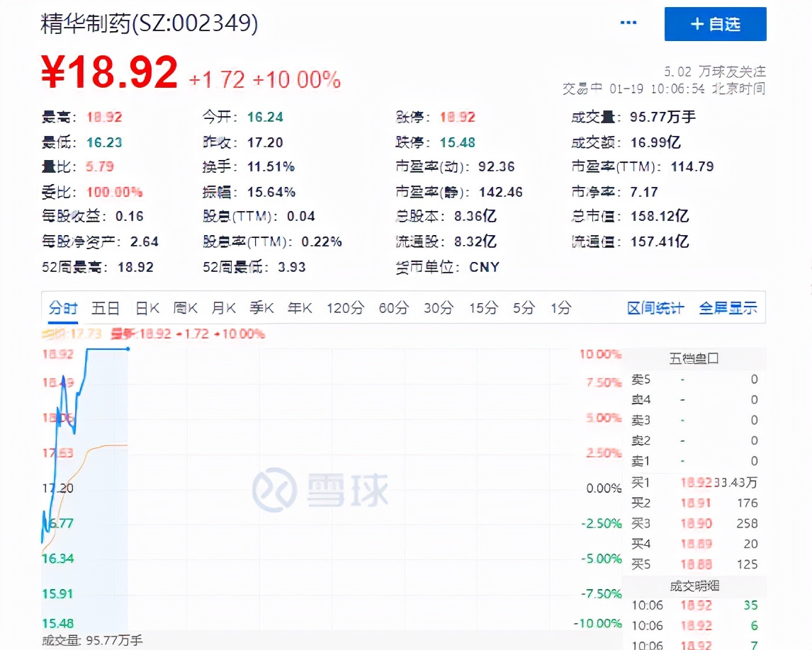Click the 量比 value 5.79
The height and width of the screenshot is (650, 812).
point(100,166)
